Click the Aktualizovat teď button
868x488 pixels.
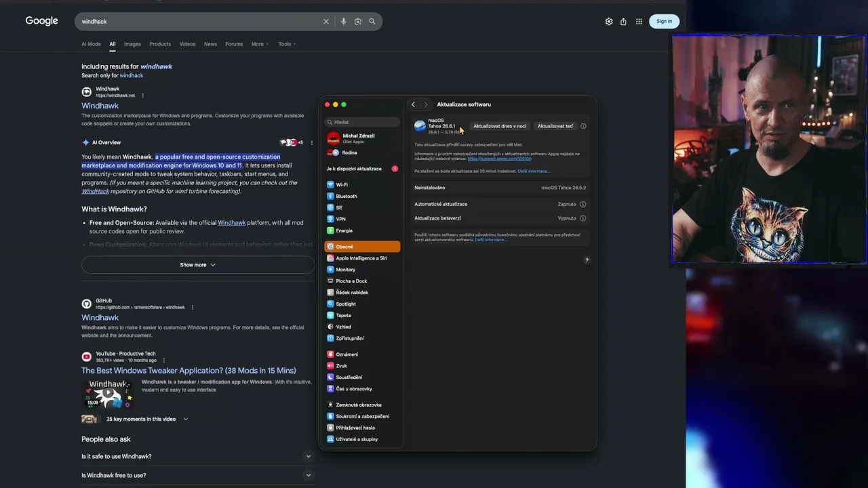555,126
